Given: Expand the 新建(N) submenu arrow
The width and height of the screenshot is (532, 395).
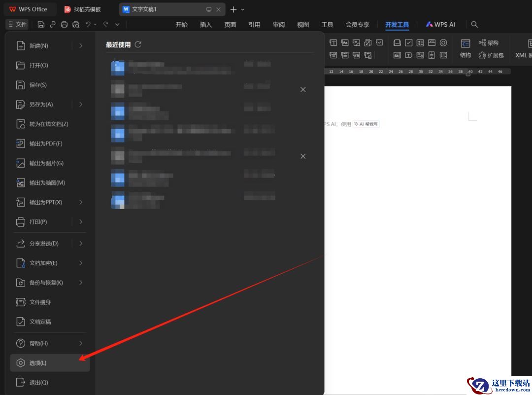Looking at the screenshot, I should [81, 45].
